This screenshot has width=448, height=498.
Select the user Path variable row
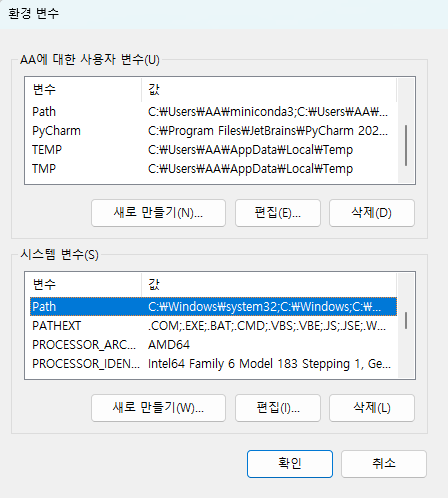pos(213,112)
